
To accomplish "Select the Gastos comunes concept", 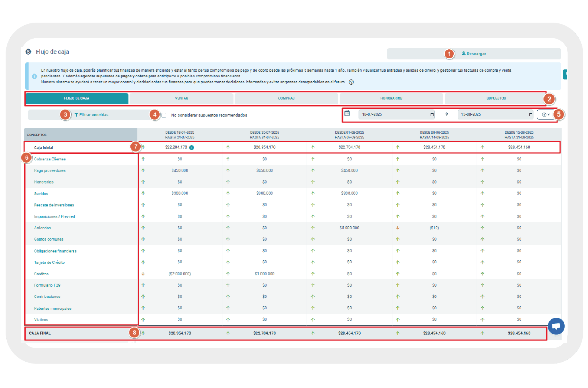I will pyautogui.click(x=49, y=239).
